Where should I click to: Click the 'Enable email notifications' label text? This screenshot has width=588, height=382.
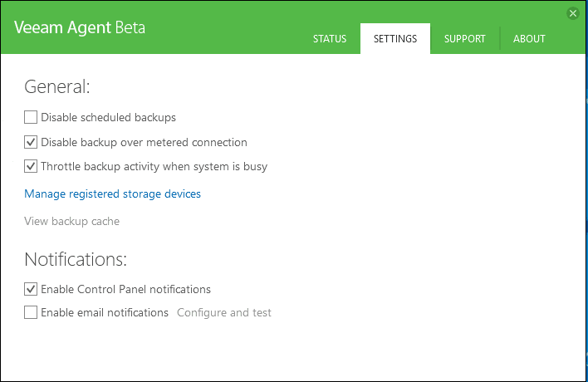coord(105,313)
